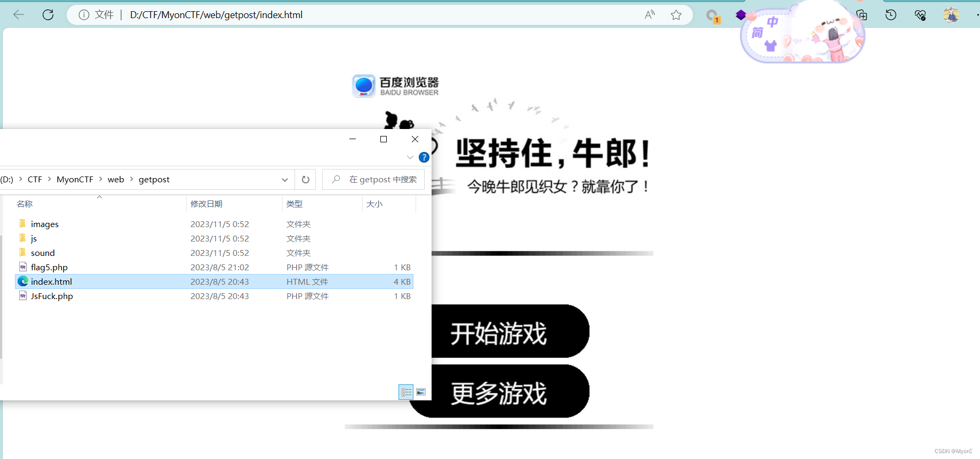
Task: Open the browser Collections icon
Action: pos(862,15)
